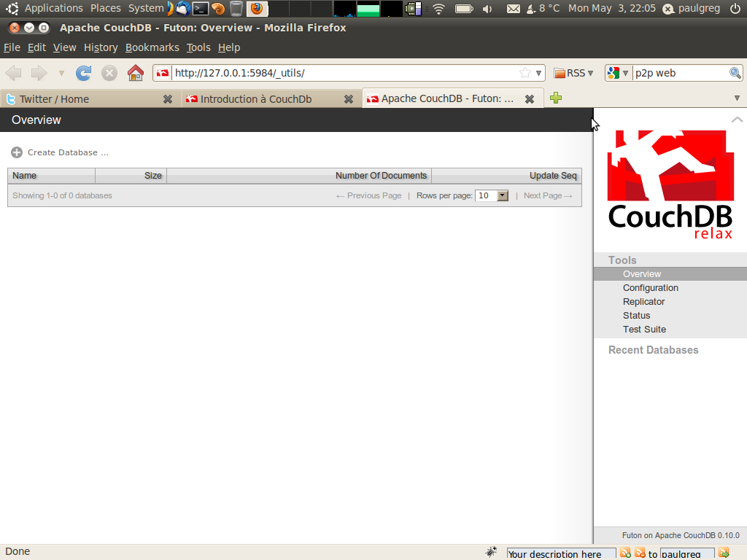This screenshot has width=747, height=560.
Task: Launch Thunderbird from the top panel
Action: coord(183,8)
